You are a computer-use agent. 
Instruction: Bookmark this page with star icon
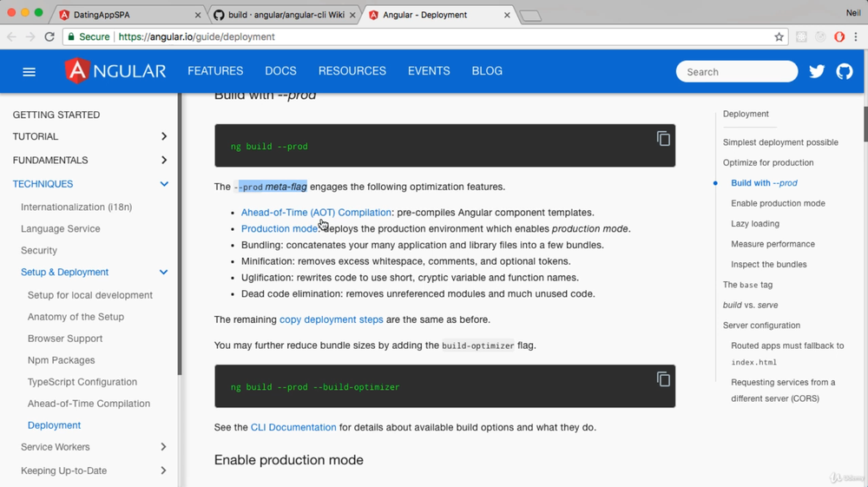coord(779,37)
